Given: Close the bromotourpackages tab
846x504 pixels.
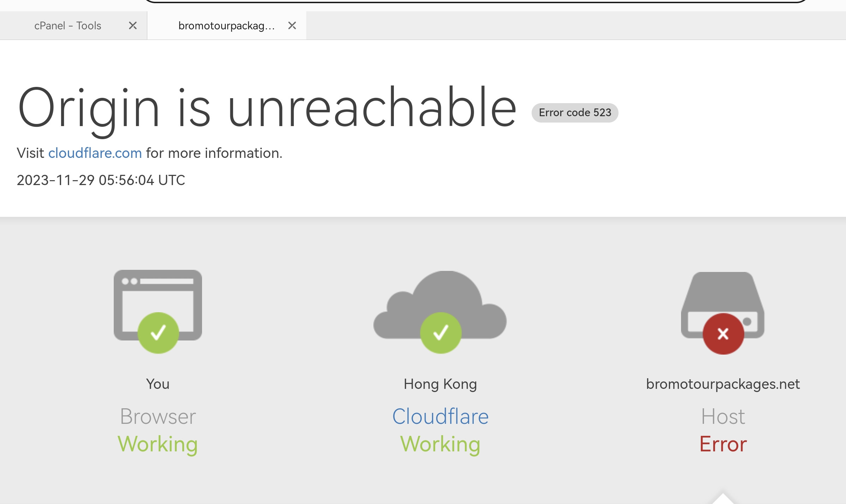Looking at the screenshot, I should [292, 25].
